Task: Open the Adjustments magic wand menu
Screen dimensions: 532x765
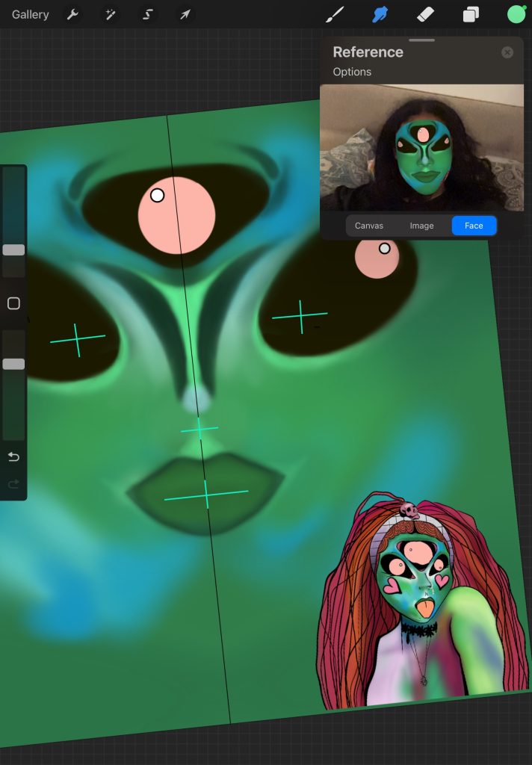Action: pos(111,15)
